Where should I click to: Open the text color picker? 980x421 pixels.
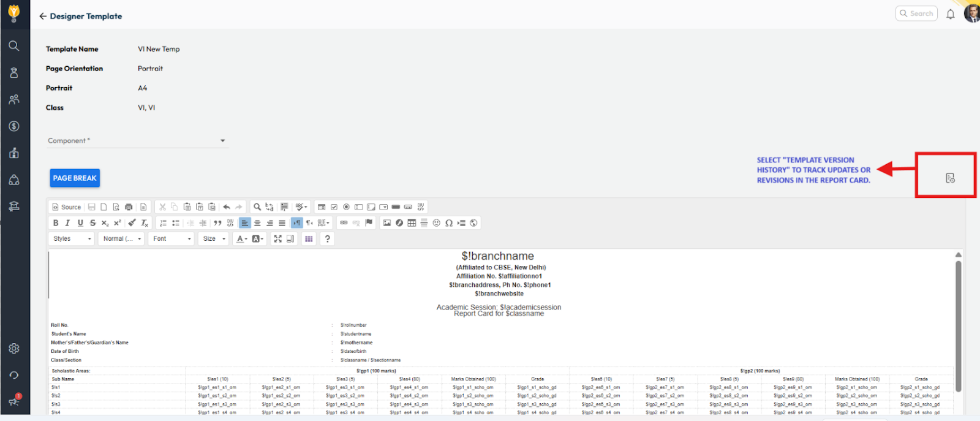(242, 239)
